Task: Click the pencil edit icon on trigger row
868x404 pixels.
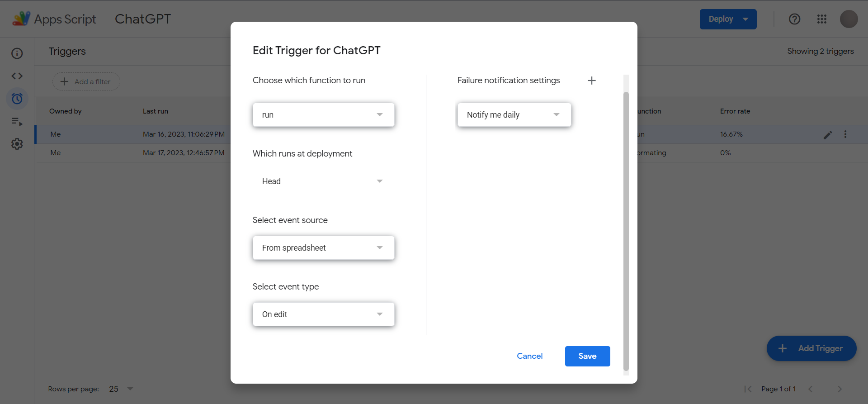Action: tap(828, 135)
